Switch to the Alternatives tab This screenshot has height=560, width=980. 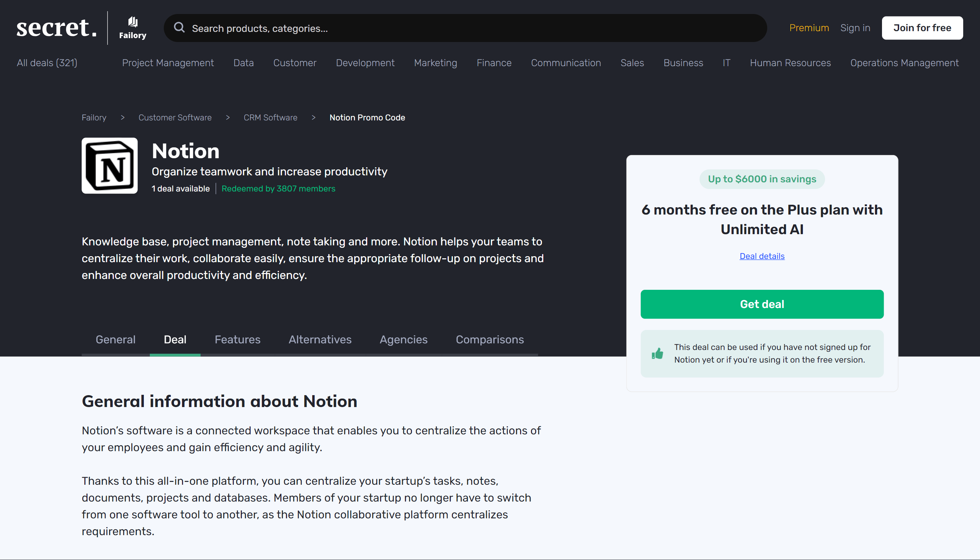click(320, 339)
